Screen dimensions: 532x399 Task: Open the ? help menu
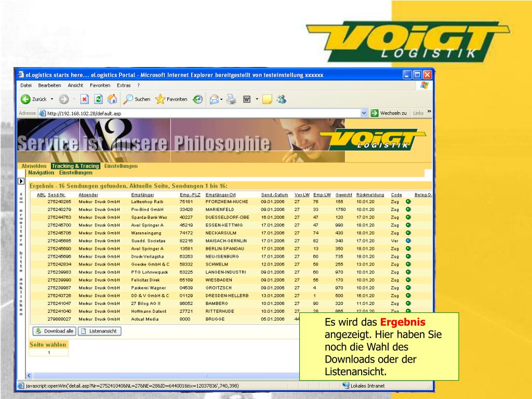(x=138, y=86)
